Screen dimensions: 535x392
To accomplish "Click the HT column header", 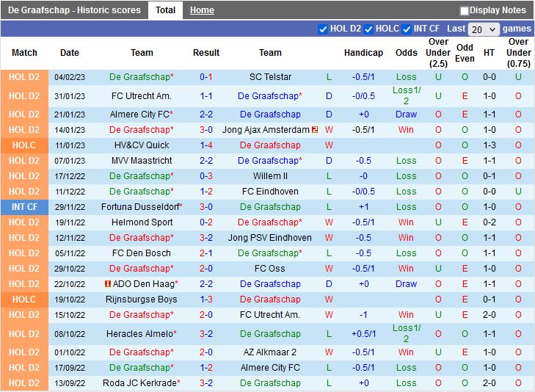I will click(489, 53).
